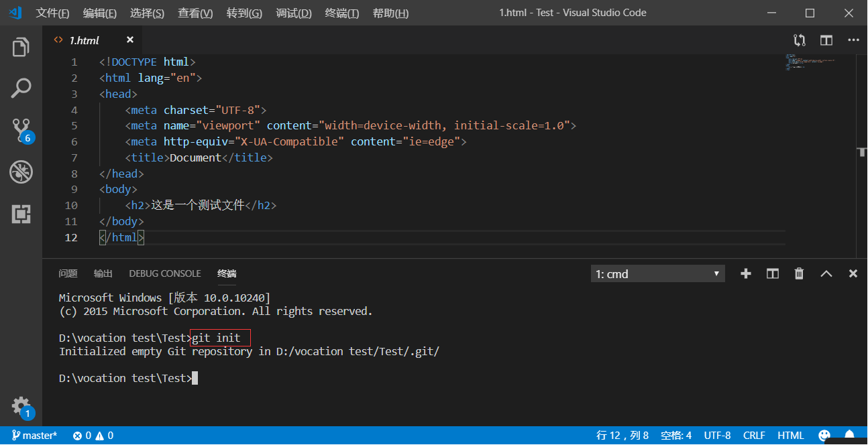This screenshot has height=445, width=868.
Task: Open the 1: cmd terminal dropdown
Action: 658,273
